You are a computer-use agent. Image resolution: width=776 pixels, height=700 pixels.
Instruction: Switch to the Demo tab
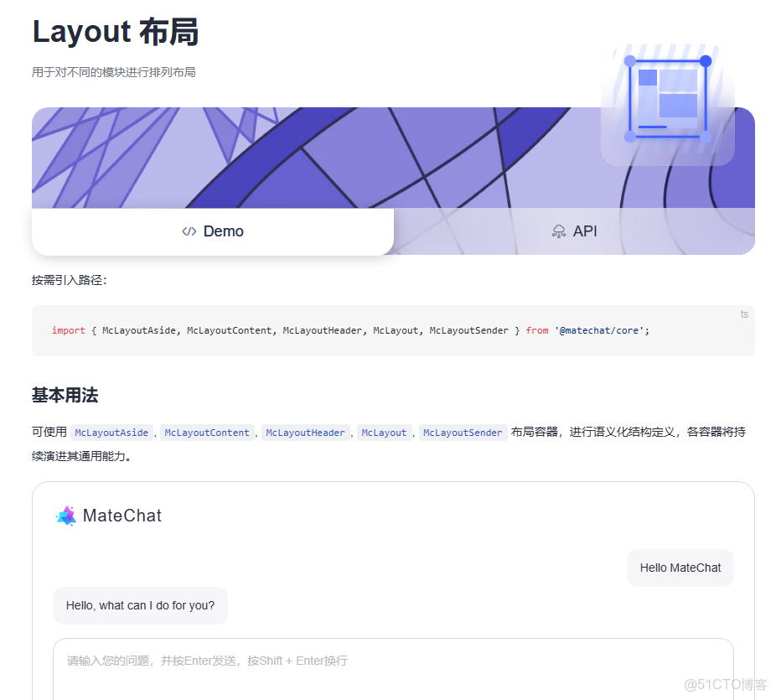212,231
